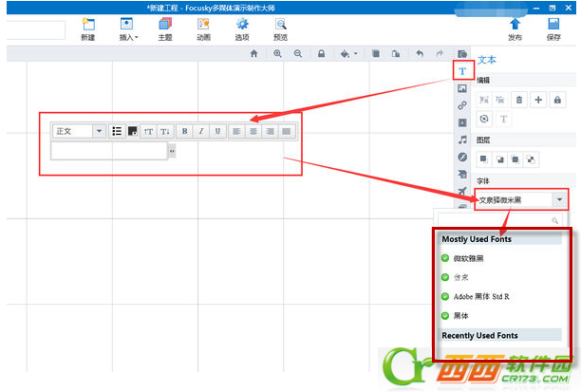Image resolution: width=581 pixels, height=392 pixels.
Task: Select the 黑体 font from list
Action: click(x=461, y=316)
